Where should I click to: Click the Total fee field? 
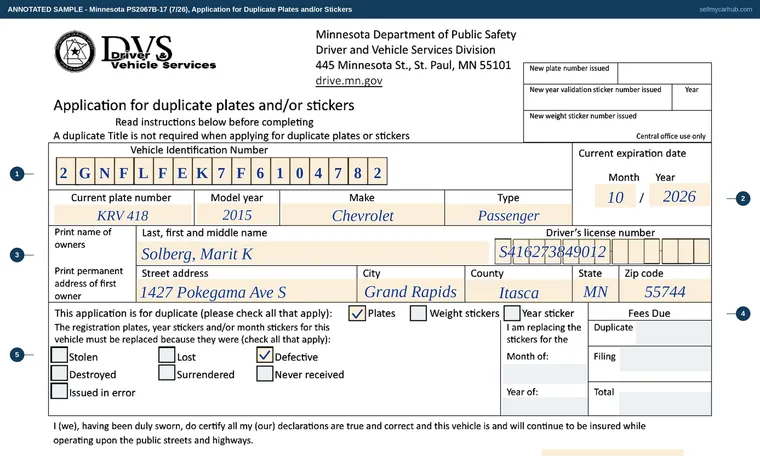(665, 402)
